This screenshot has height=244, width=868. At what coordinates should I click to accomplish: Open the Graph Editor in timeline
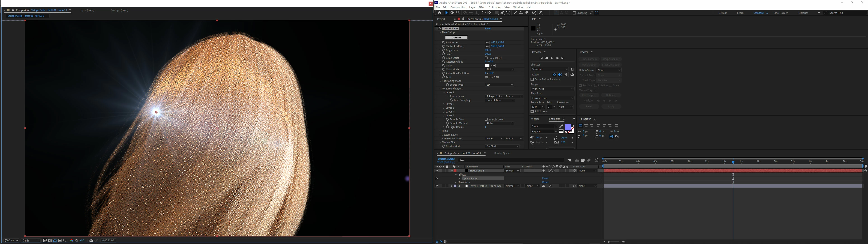click(597, 160)
